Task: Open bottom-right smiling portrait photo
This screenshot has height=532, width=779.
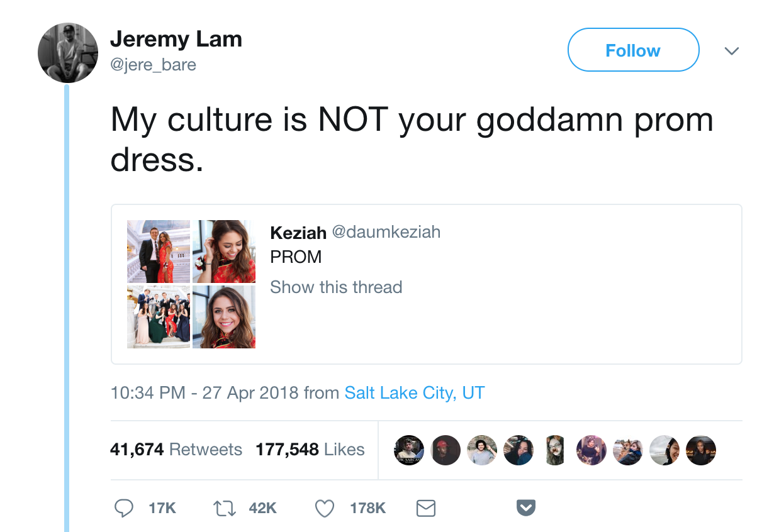Action: 224,317
